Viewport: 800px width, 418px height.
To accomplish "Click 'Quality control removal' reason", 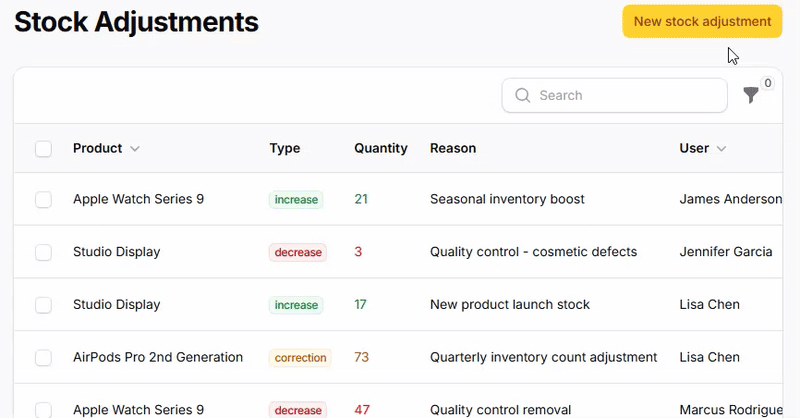I will [501, 410].
